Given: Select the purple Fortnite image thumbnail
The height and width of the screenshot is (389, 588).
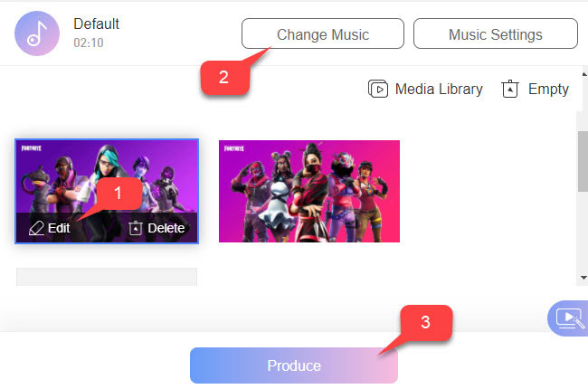Looking at the screenshot, I should [x=107, y=176].
